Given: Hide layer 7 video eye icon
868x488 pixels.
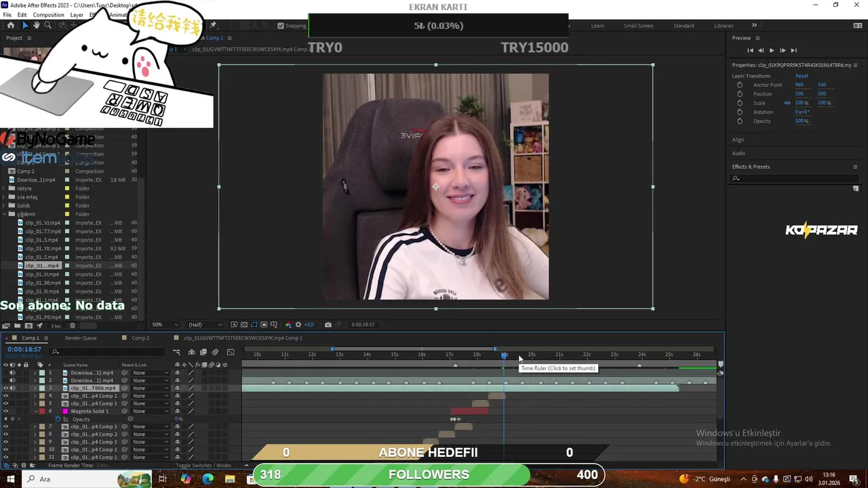Looking at the screenshot, I should point(6,427).
